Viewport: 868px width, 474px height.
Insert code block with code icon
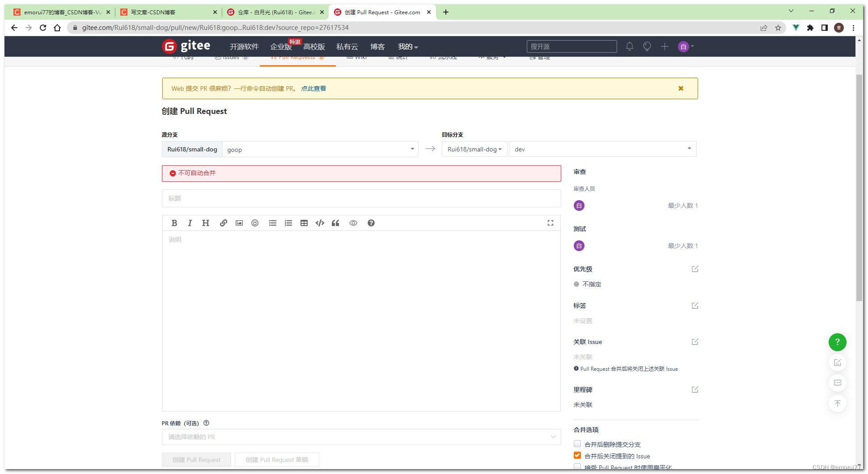(320, 223)
